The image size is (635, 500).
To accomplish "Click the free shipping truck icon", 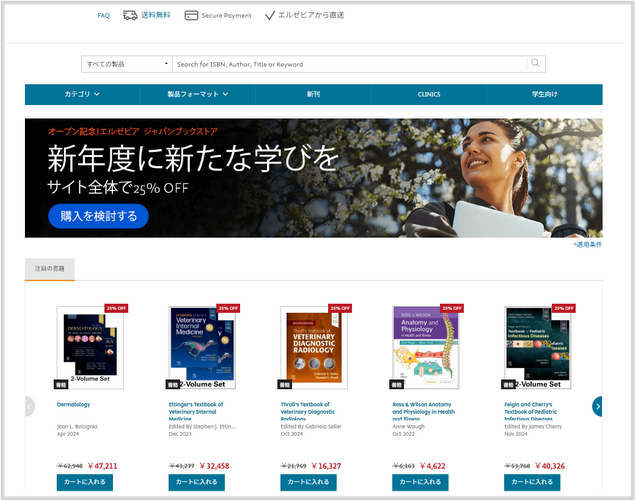I will (130, 15).
